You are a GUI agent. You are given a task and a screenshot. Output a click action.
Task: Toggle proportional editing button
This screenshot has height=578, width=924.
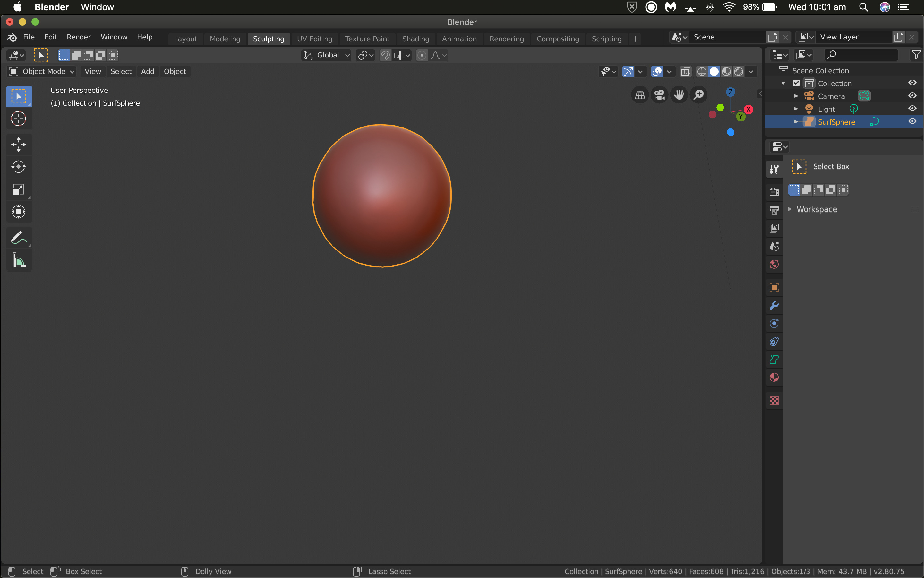click(422, 56)
